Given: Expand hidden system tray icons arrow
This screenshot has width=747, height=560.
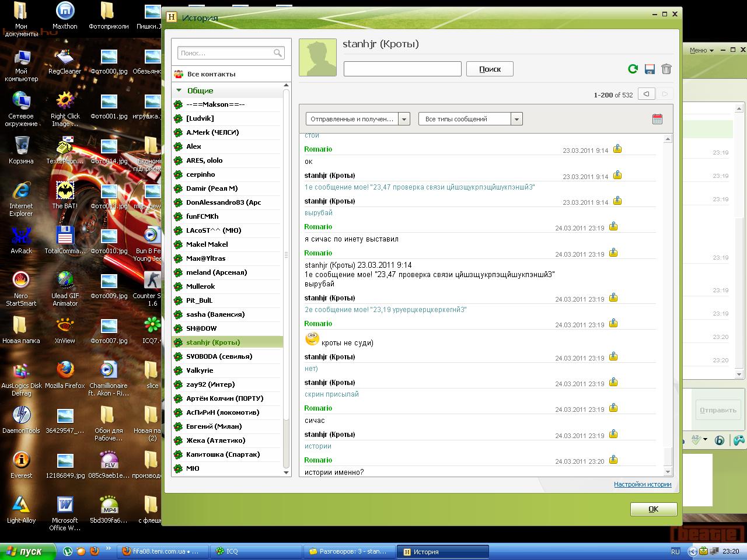Looking at the screenshot, I should [692, 551].
